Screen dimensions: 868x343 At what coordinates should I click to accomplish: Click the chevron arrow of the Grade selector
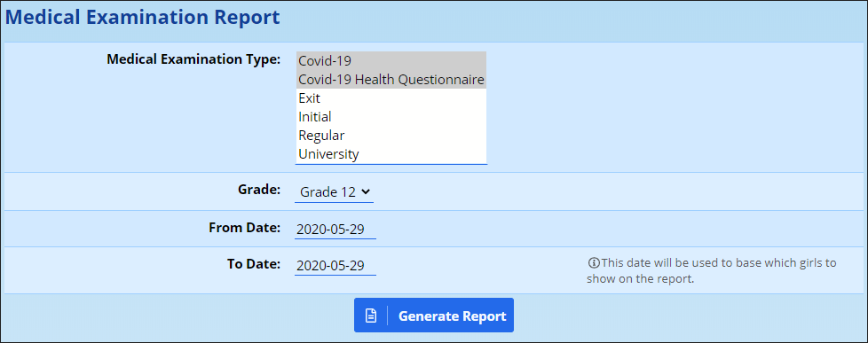tap(365, 192)
